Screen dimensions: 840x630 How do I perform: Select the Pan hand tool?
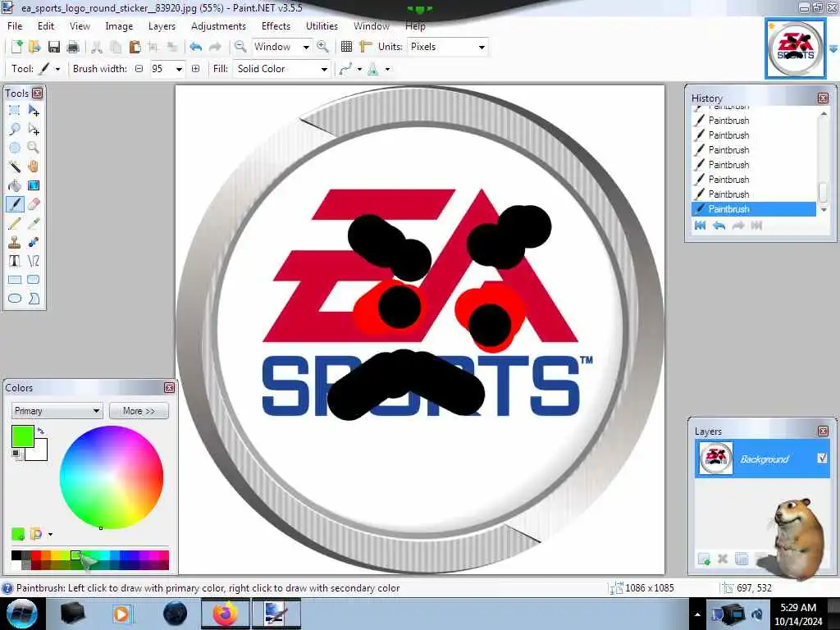33,167
